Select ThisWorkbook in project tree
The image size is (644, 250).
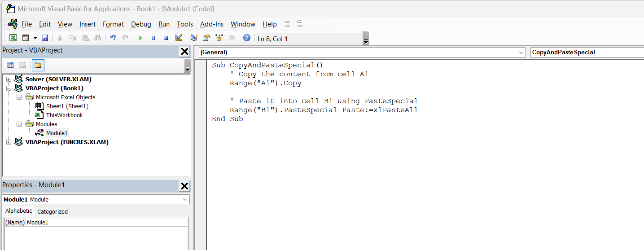[64, 115]
